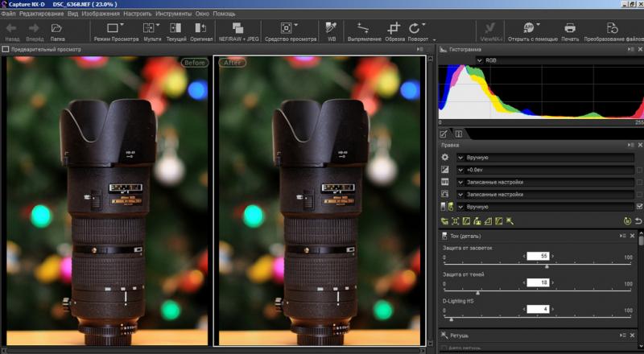Open the Инструменты menu
The image size is (644, 354).
tap(173, 14)
